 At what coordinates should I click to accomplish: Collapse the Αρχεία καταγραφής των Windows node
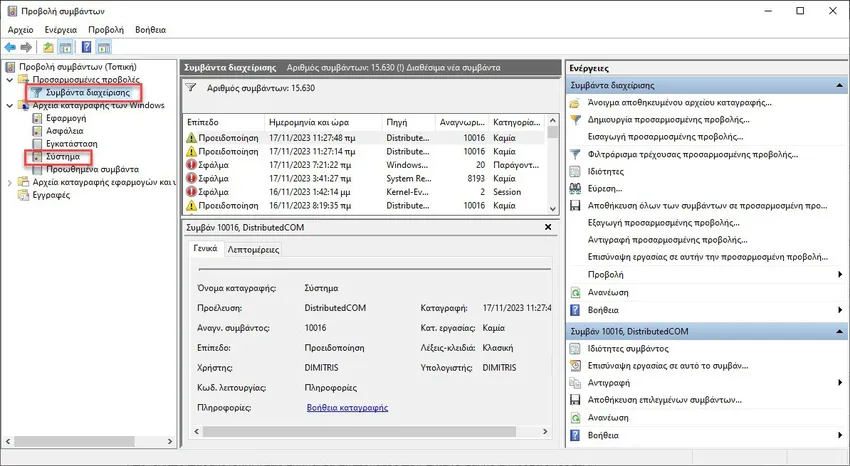[10, 106]
